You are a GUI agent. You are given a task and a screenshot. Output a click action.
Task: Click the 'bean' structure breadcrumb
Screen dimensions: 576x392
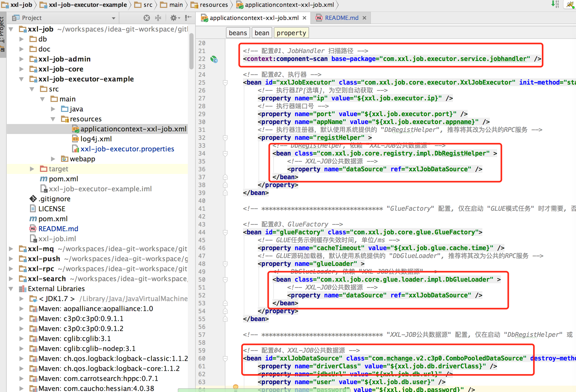coord(262,33)
